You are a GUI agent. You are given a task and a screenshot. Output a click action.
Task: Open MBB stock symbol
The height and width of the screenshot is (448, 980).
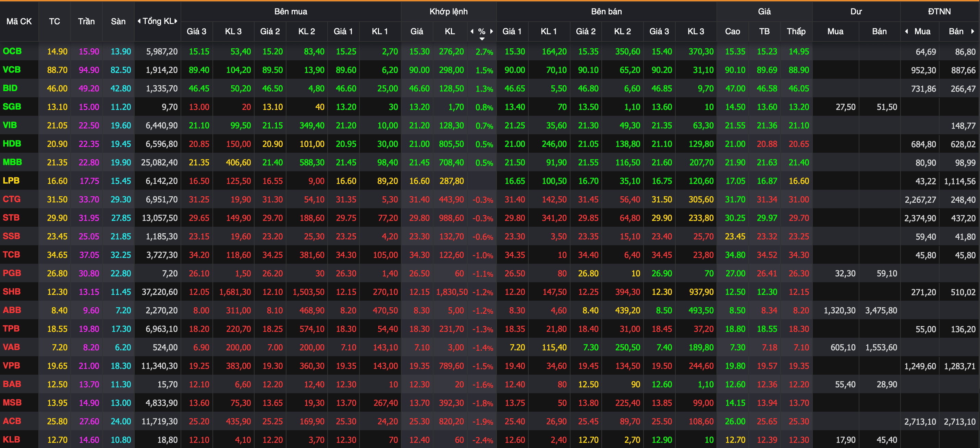[12, 162]
